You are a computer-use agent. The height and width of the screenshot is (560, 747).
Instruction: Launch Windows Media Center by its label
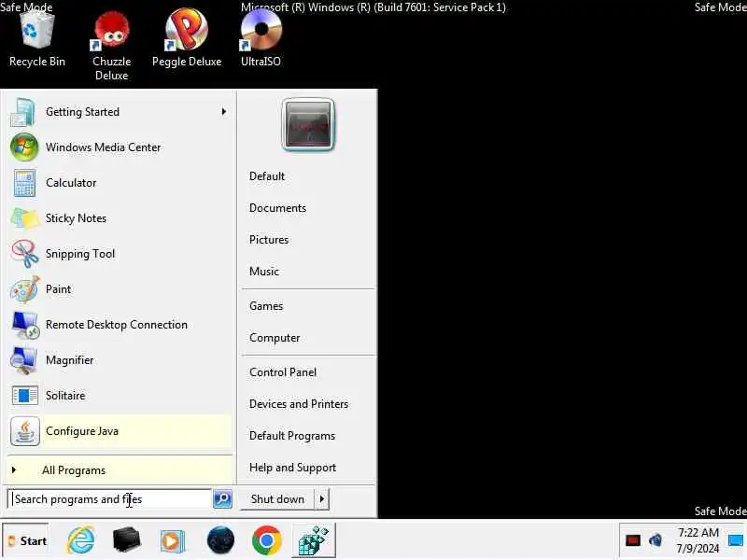point(103,147)
